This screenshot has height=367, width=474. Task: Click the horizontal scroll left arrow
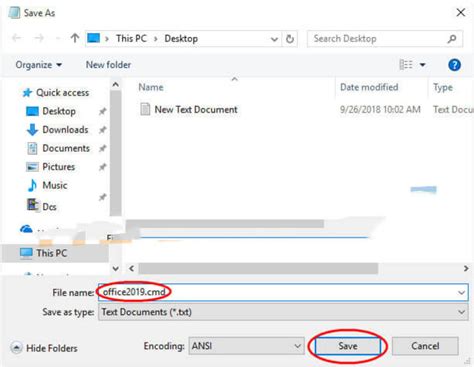[x=132, y=268]
